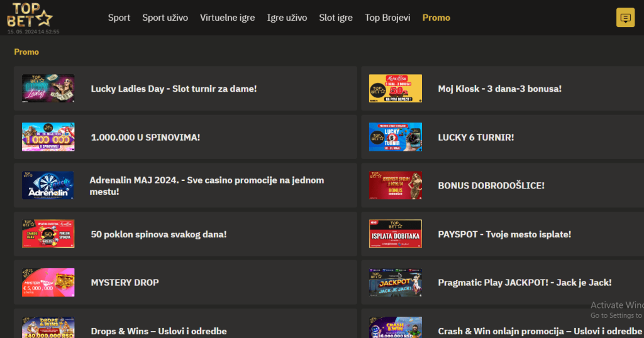644x338 pixels.
Task: Navigate to Top Brojevi
Action: point(387,18)
